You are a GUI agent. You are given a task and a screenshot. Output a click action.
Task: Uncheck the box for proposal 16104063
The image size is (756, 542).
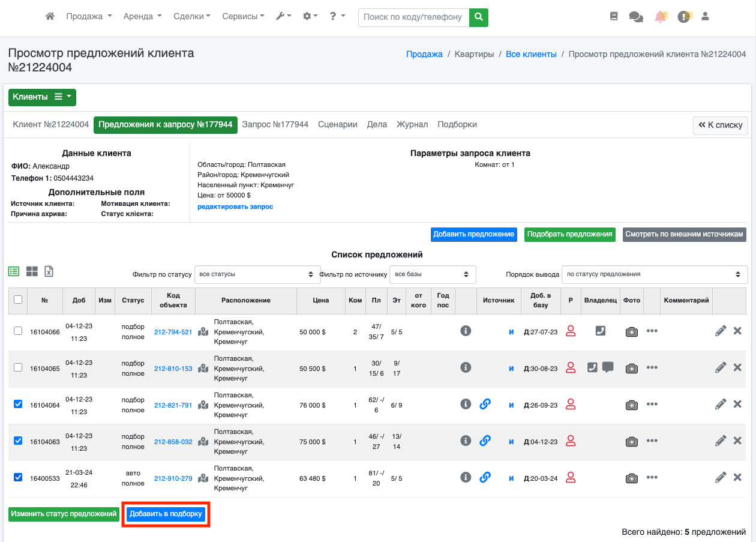[x=18, y=441]
